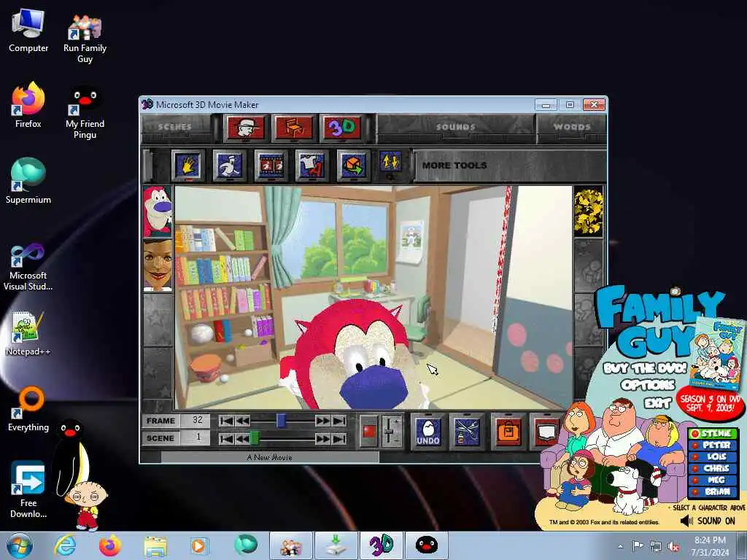Click the yellow up-down arrows tool
The image size is (747, 560).
tap(390, 163)
